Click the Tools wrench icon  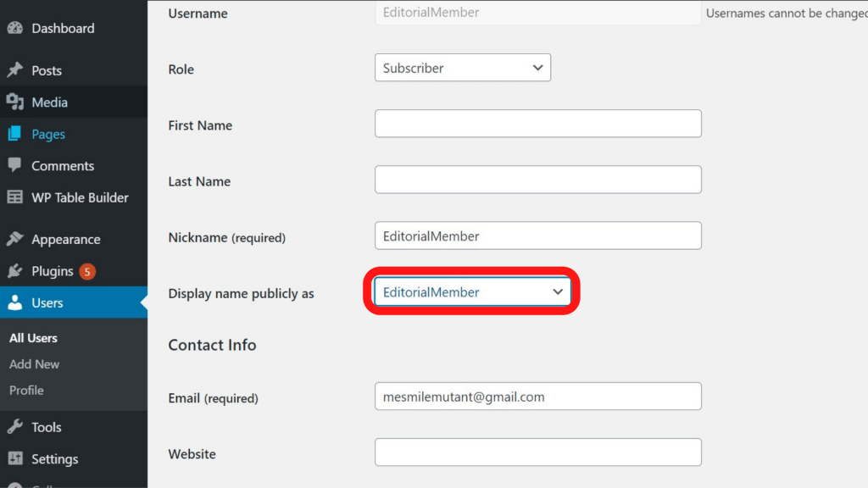coord(14,427)
